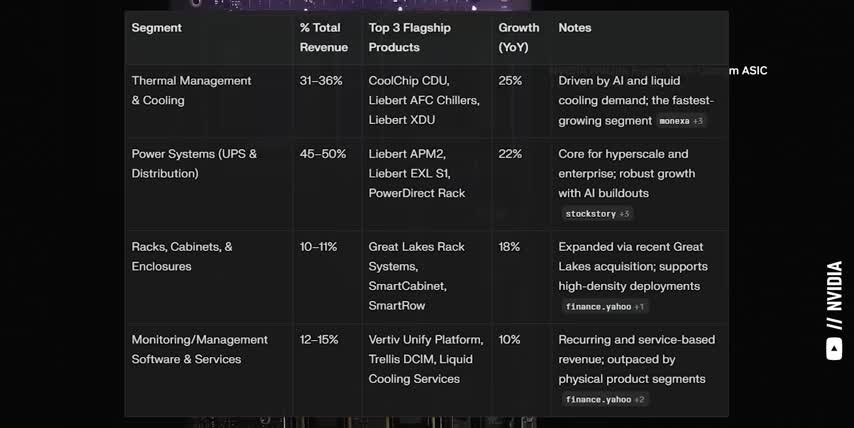Select the 22% growth value
854x428 pixels.
510,154
